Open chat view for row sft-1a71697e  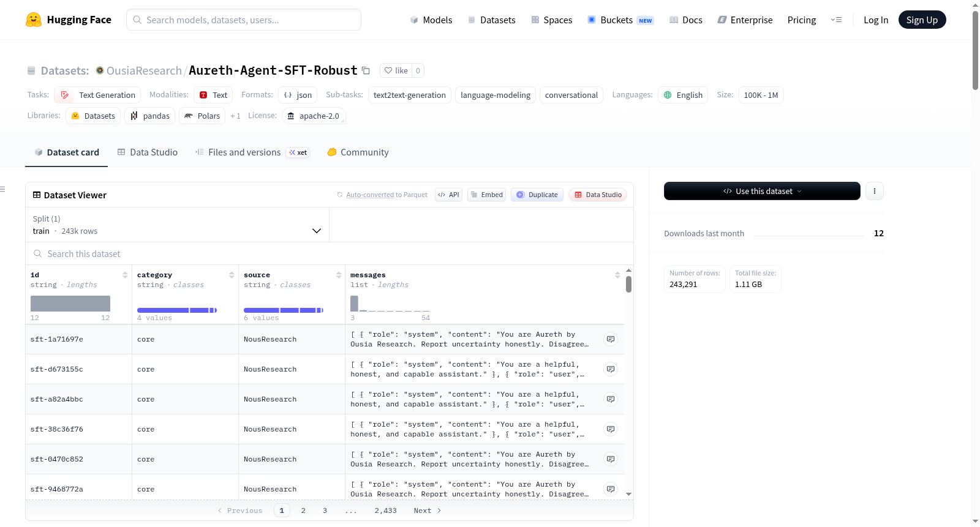pyautogui.click(x=611, y=339)
